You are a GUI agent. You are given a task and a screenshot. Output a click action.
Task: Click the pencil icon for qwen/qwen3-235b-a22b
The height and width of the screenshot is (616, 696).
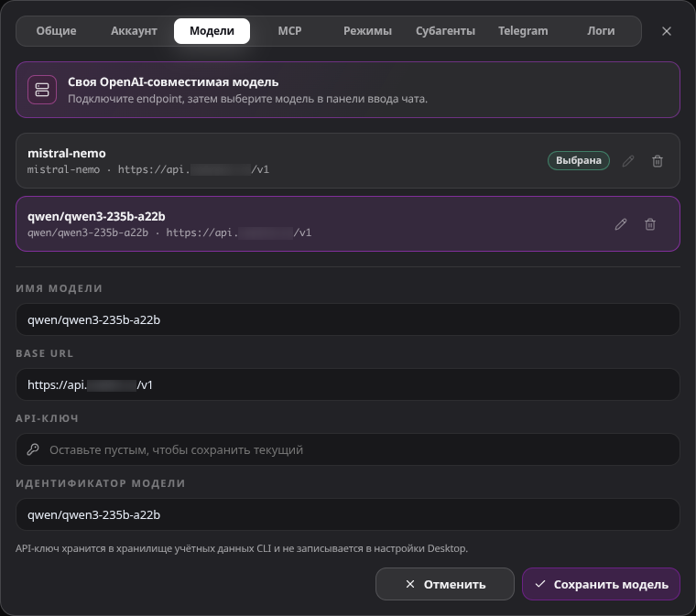tap(621, 224)
